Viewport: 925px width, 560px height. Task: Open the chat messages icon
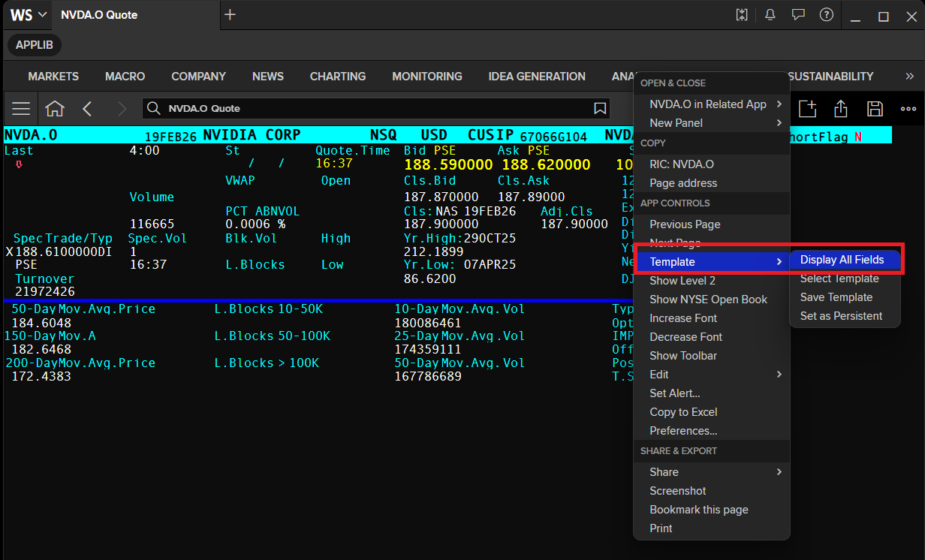pos(798,15)
